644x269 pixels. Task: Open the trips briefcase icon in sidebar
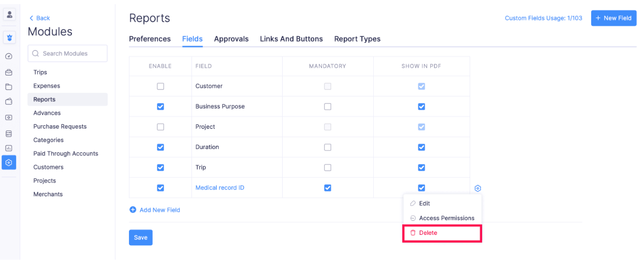pyautogui.click(x=9, y=72)
